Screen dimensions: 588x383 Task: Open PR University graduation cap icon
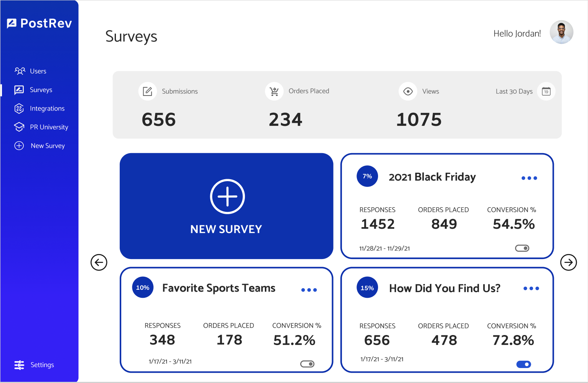coord(19,127)
